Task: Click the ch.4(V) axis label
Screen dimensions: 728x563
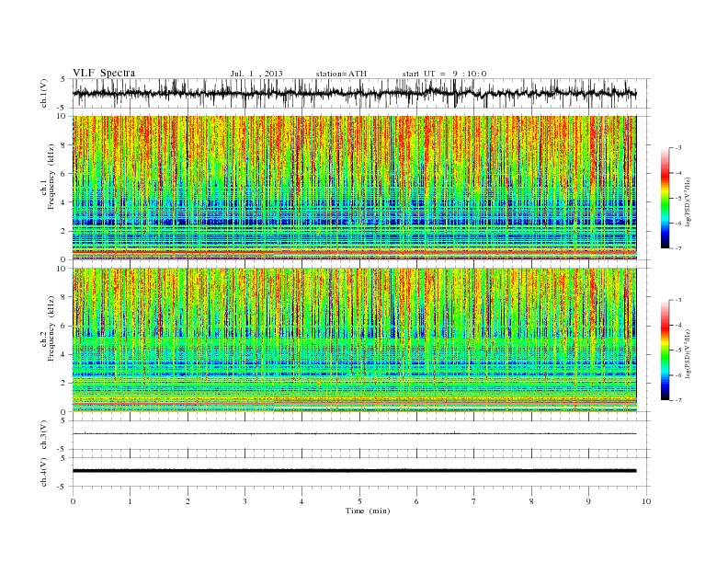Action: tap(44, 472)
